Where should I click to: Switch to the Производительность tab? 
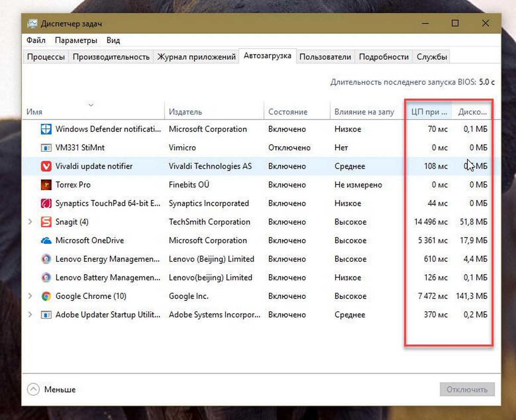pyautogui.click(x=111, y=57)
